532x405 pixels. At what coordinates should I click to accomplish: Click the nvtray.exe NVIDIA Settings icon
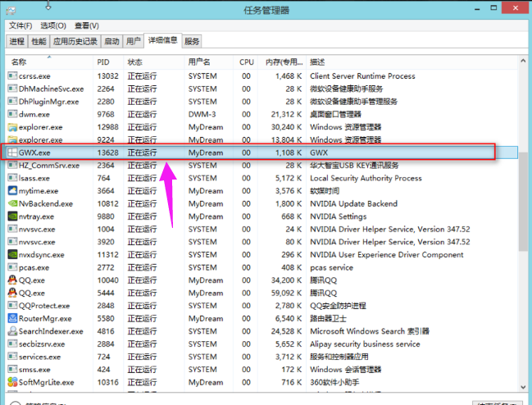coord(12,216)
